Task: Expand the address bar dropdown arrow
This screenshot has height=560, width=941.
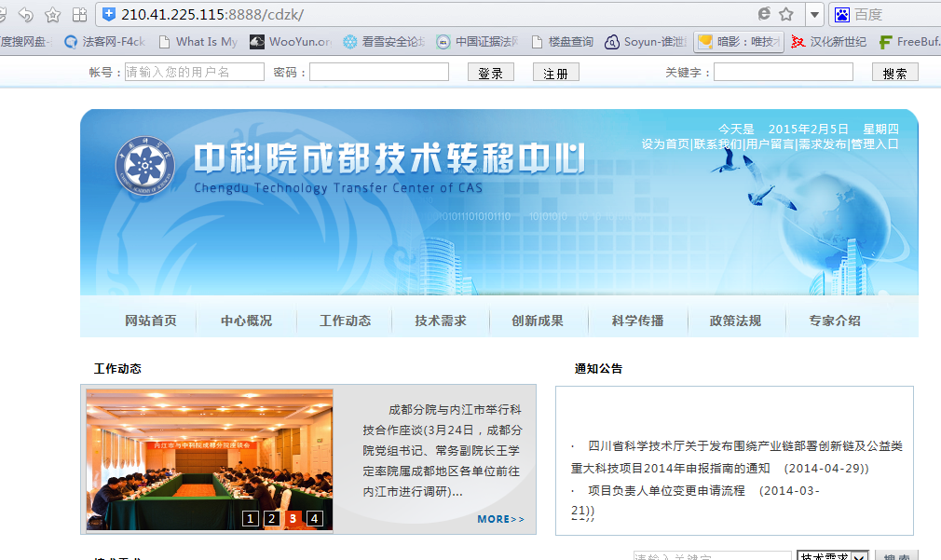Action: coord(814,14)
